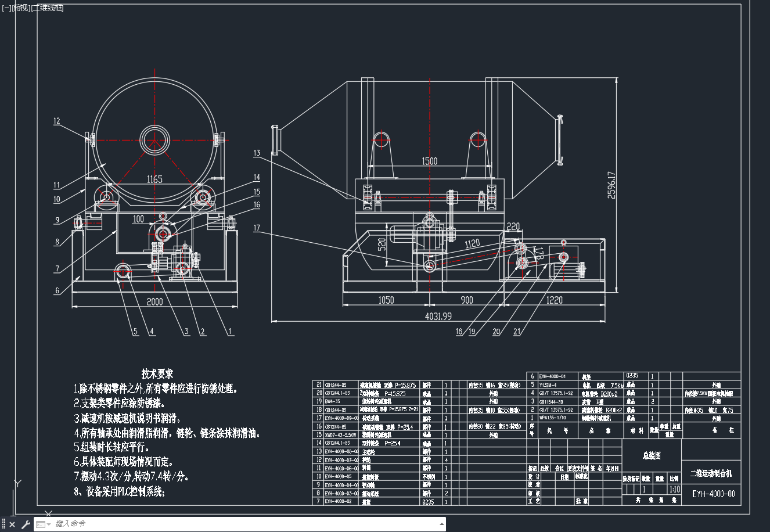Image resolution: width=770 pixels, height=532 pixels.
Task: Open the 二维线框 visual style menu
Action: (x=46, y=8)
